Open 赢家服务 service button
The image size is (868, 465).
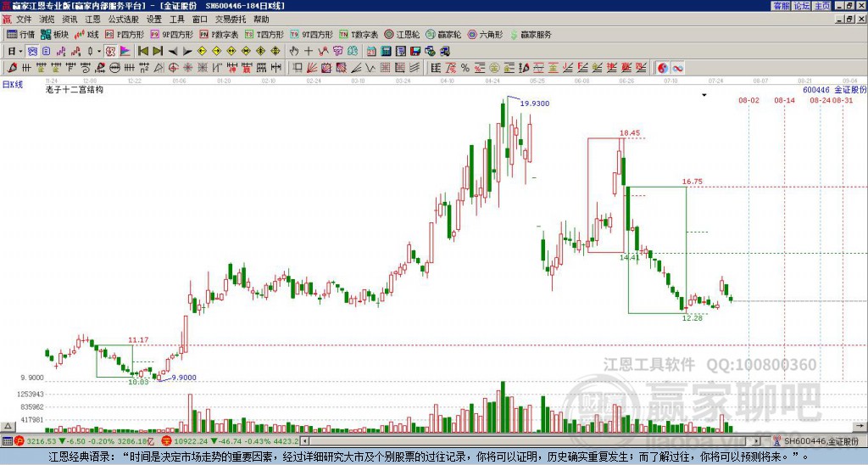531,34
